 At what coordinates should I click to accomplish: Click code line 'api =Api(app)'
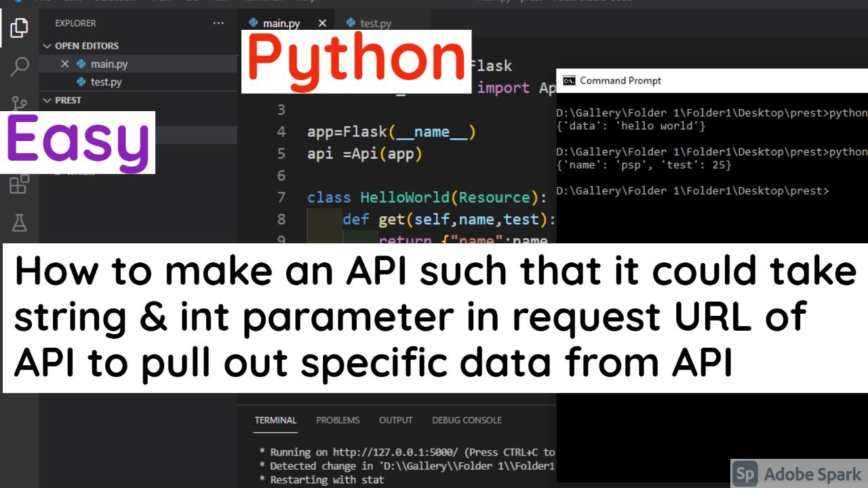[365, 154]
